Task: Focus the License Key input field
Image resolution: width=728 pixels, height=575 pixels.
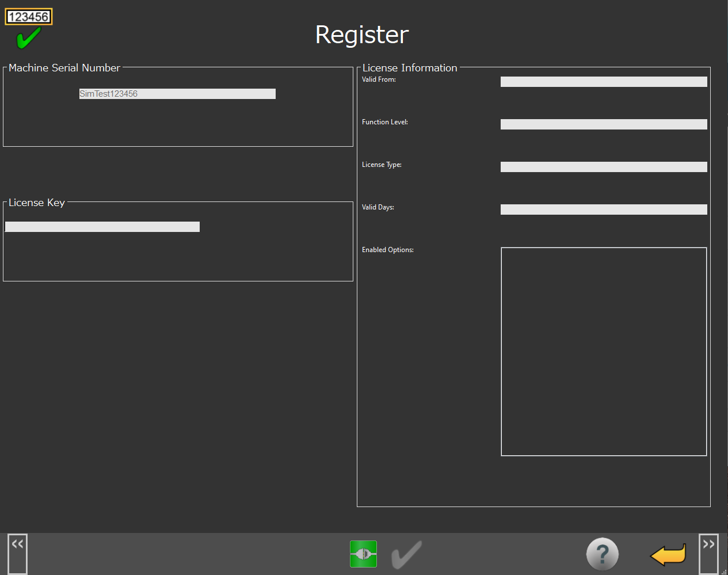Action: pyautogui.click(x=102, y=227)
